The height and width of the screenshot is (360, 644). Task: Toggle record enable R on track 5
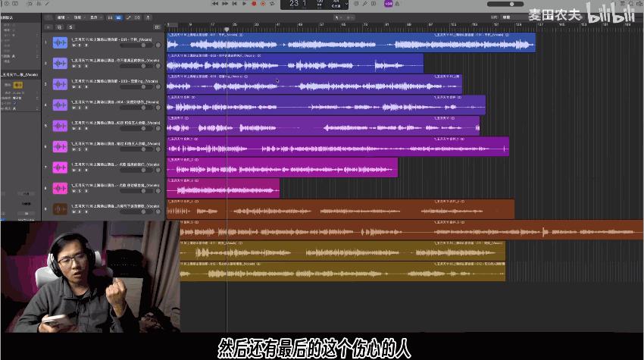coord(86,129)
